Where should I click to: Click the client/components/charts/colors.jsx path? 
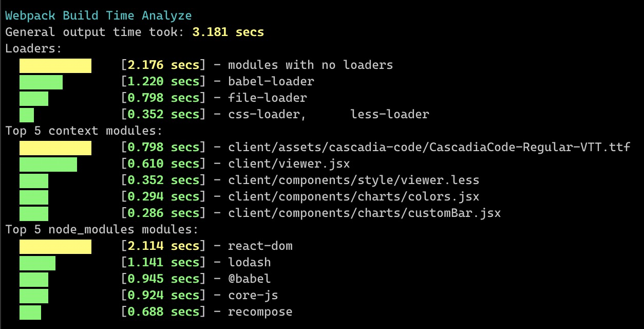point(354,197)
